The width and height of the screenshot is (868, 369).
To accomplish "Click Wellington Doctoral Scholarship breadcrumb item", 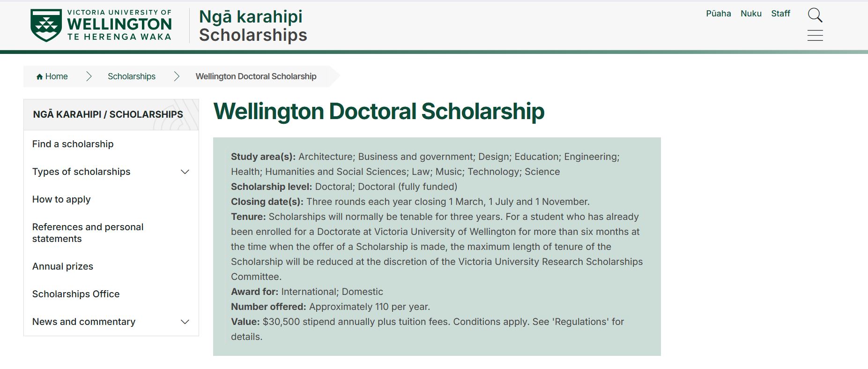I will (x=256, y=76).
